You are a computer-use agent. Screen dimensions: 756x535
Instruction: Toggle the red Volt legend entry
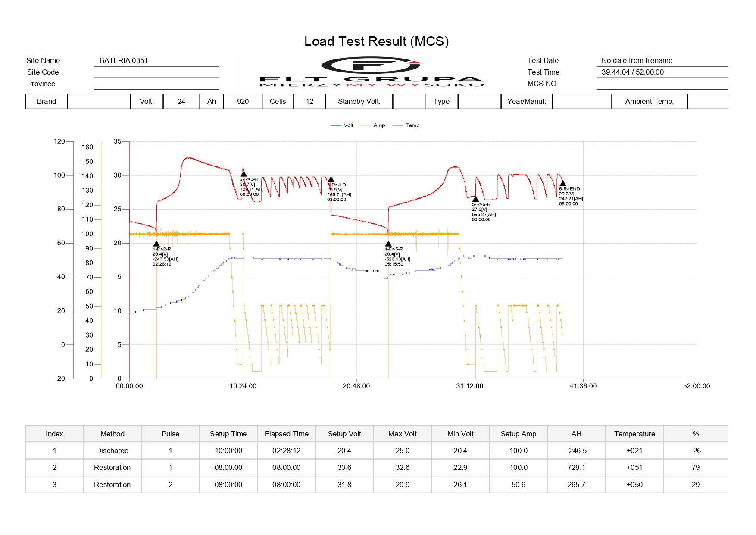click(x=342, y=125)
